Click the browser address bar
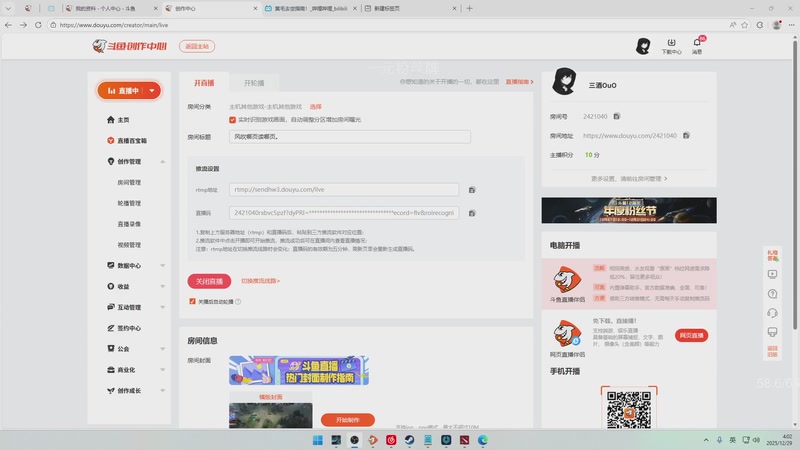Viewport: 800px width, 450px height. click(x=388, y=24)
